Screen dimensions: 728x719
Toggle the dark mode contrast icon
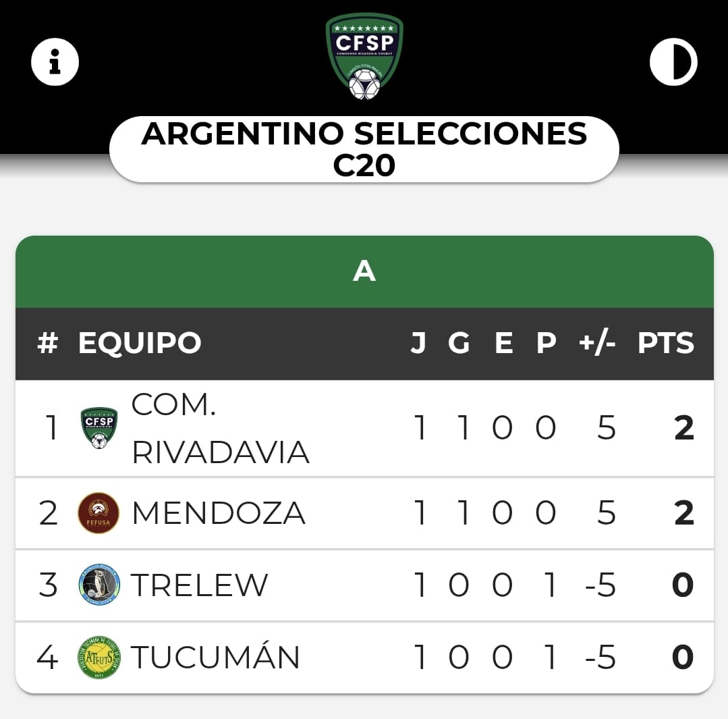[x=673, y=62]
